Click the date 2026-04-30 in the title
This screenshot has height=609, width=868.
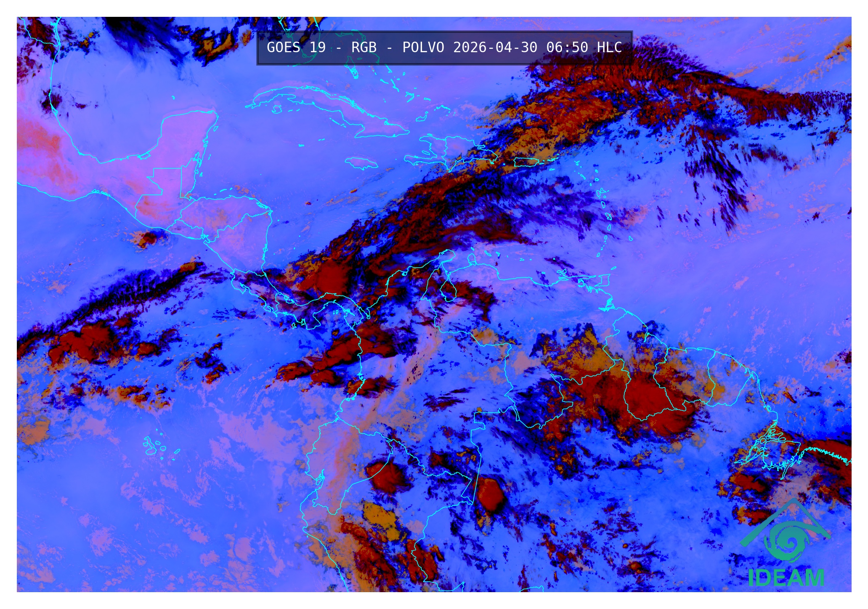(x=495, y=48)
